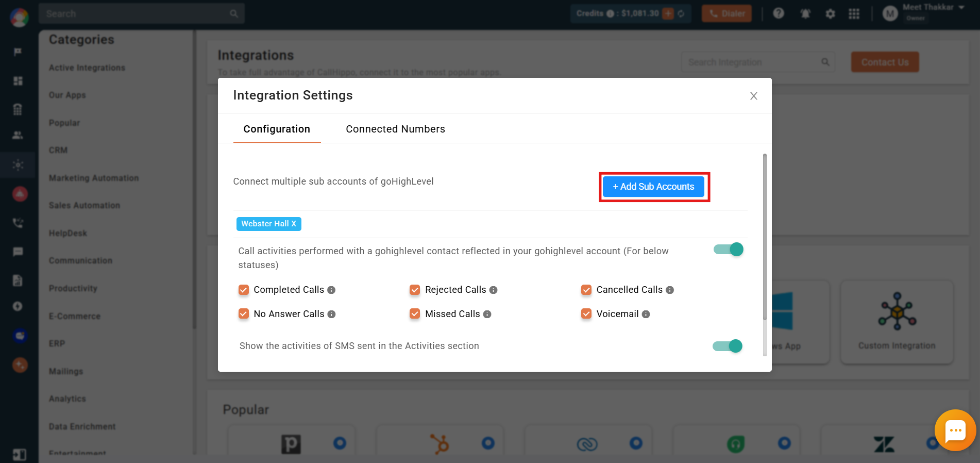Screen dimensions: 980x463
Task: Open the dashboard grid icon in the sidebar
Action: (x=18, y=81)
